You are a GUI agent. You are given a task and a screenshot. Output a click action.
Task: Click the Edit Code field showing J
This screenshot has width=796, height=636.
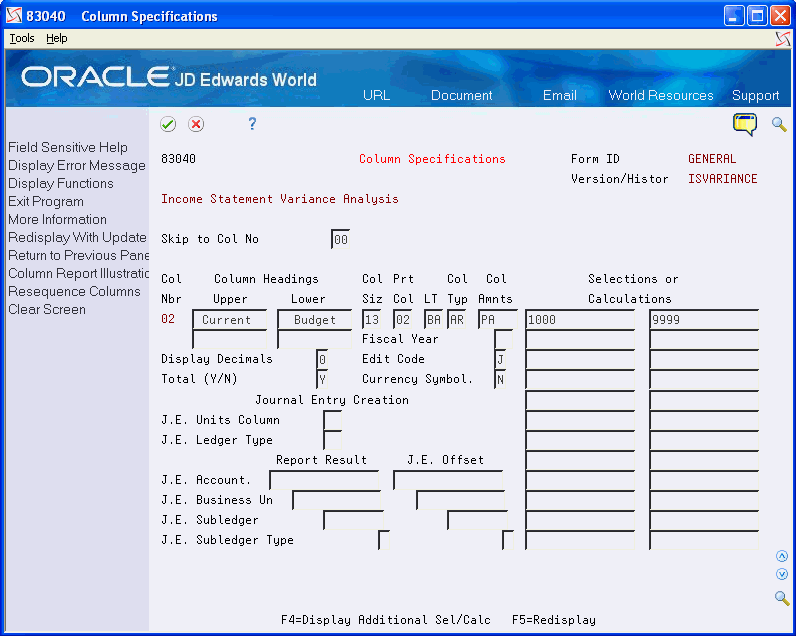coord(500,359)
